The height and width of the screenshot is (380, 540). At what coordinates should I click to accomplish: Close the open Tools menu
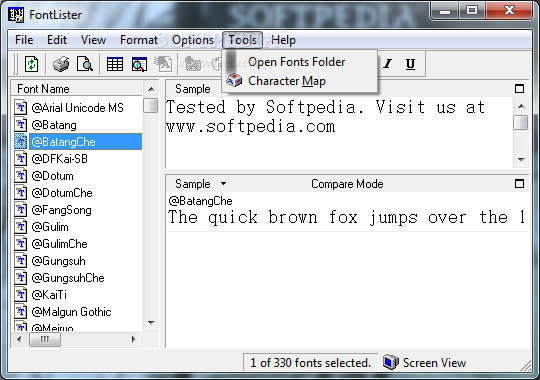coord(242,40)
